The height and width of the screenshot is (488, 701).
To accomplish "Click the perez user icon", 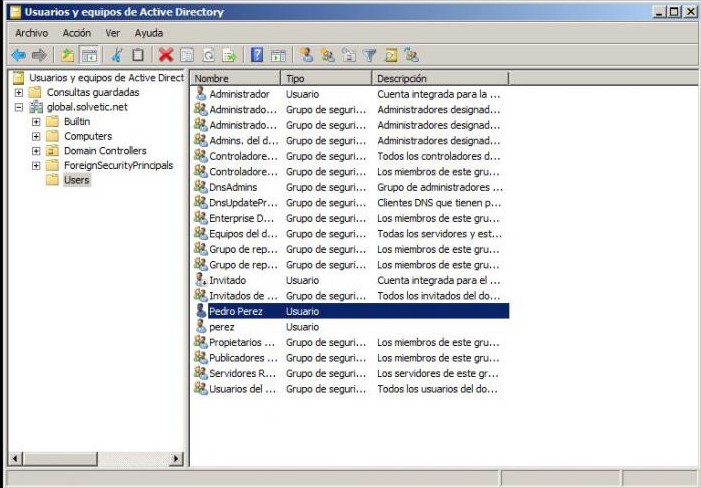I will coord(201,327).
